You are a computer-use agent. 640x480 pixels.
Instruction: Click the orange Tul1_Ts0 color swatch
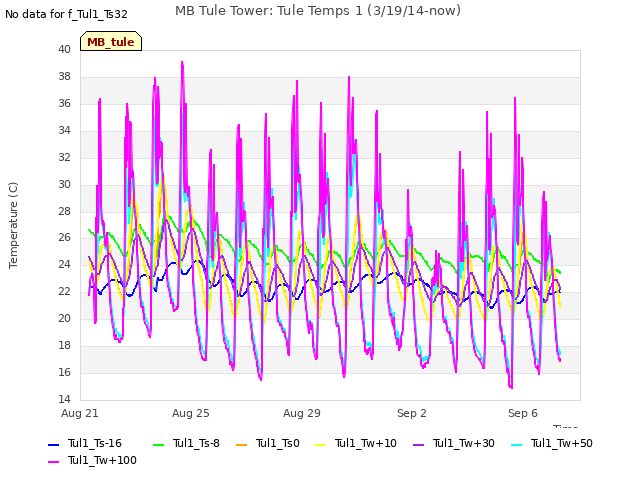[242, 444]
